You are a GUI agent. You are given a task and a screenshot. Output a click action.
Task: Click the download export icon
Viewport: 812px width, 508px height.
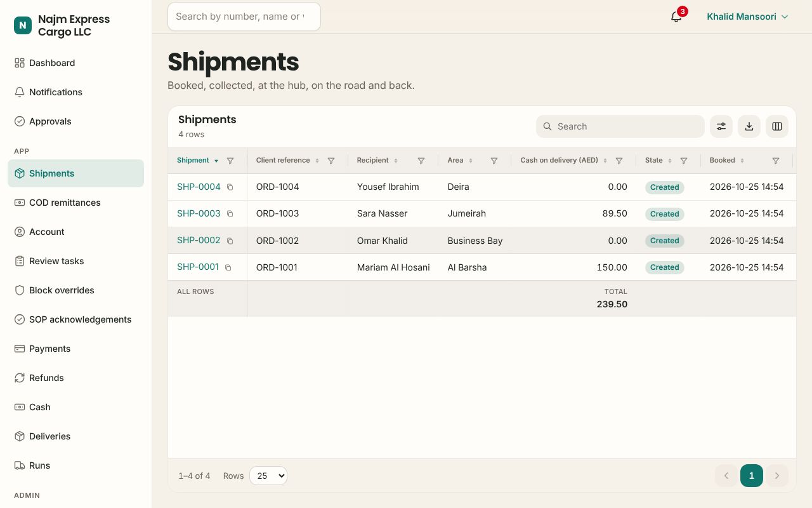coord(749,126)
